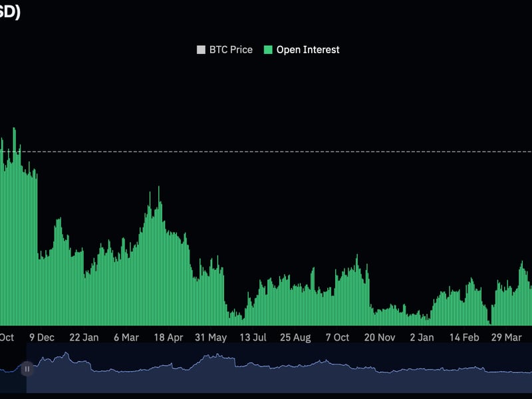Select the 13 Jul date label
The height and width of the screenshot is (399, 532).
254,337
